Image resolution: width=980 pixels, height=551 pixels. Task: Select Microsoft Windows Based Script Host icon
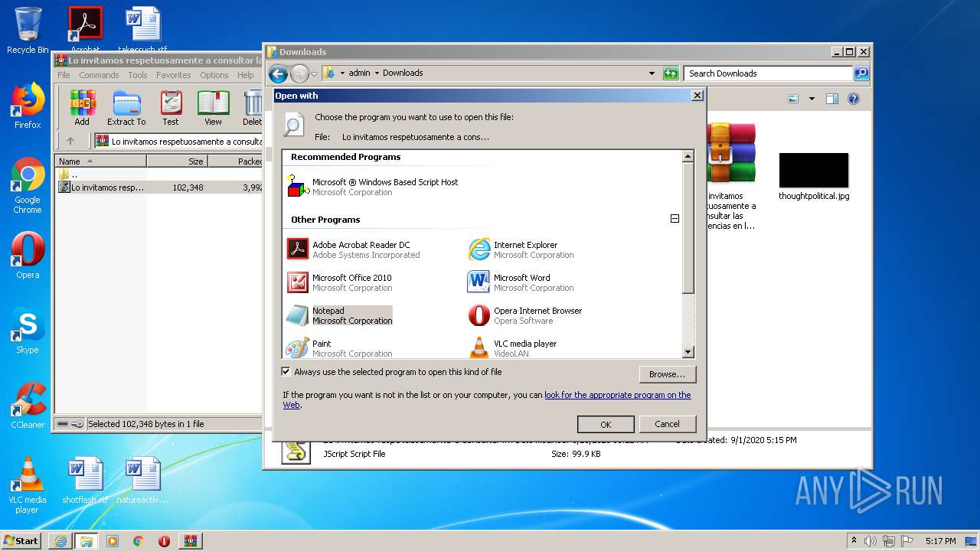pos(297,187)
